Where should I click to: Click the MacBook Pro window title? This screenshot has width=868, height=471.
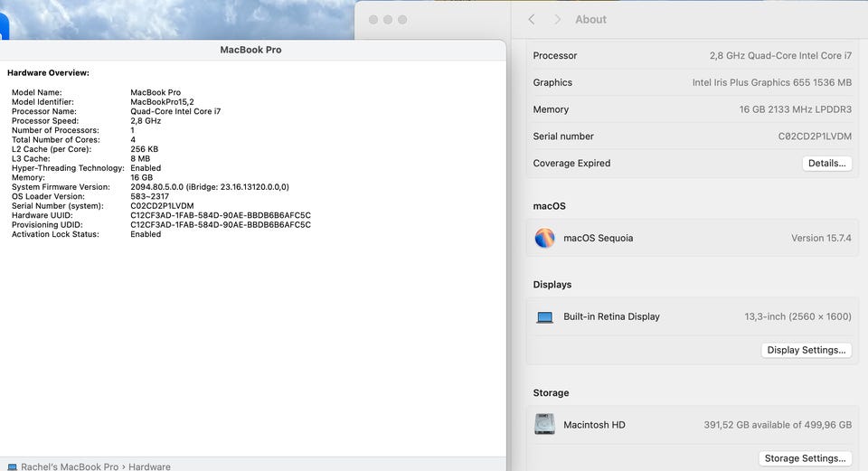coord(250,50)
